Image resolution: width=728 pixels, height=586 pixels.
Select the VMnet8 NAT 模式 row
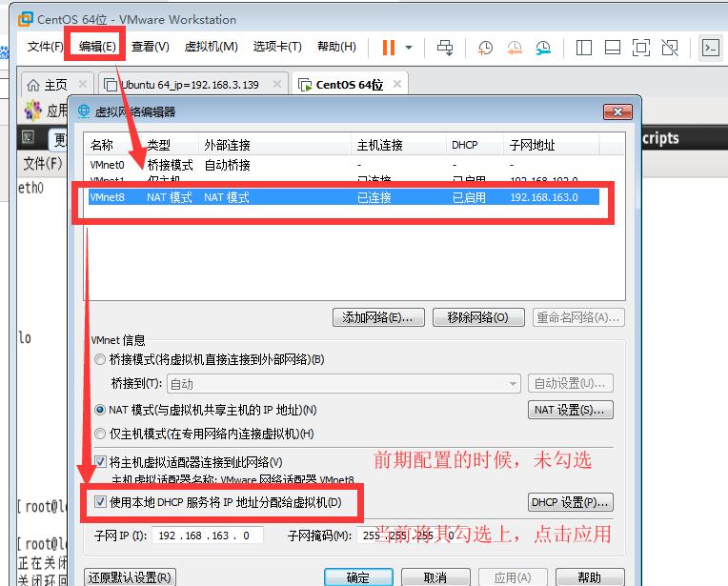click(344, 197)
